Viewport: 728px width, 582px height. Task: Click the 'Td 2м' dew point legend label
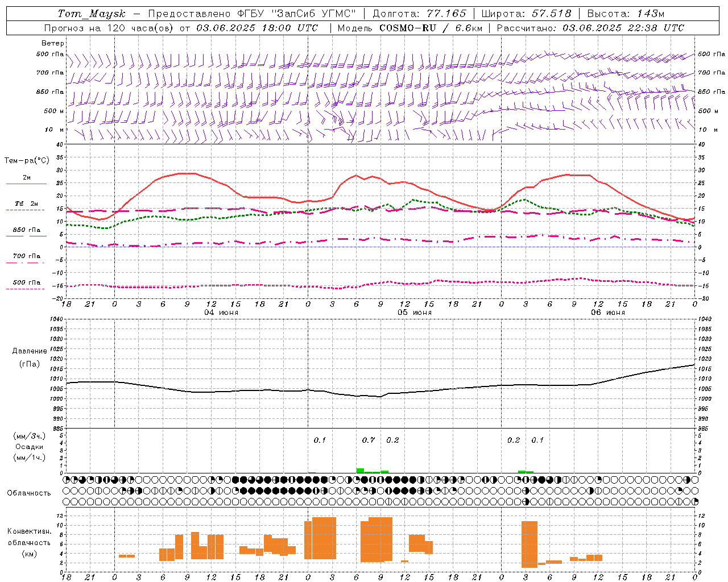(27, 203)
